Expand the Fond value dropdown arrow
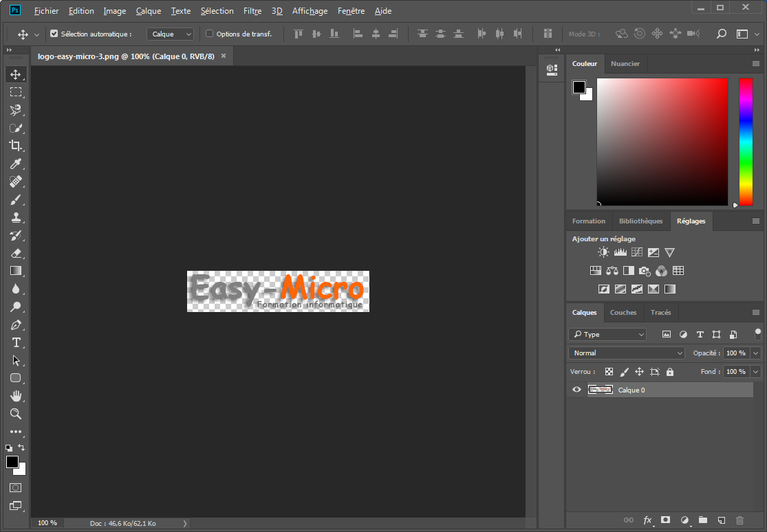This screenshot has height=532, width=767. click(756, 372)
